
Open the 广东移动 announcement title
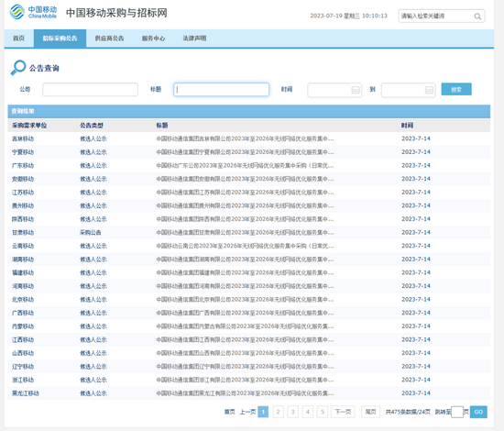pos(245,166)
